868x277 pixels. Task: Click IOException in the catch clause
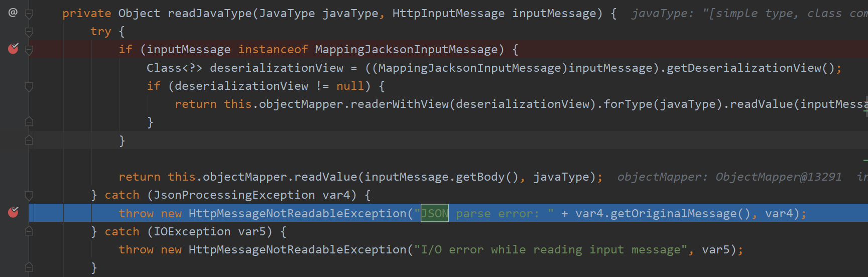coord(192,232)
